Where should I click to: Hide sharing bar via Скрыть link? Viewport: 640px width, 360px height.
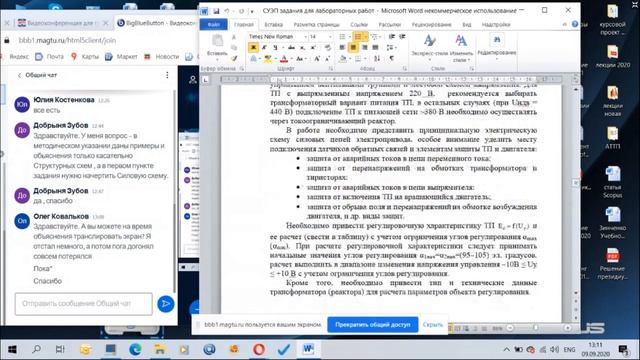pyautogui.click(x=433, y=324)
